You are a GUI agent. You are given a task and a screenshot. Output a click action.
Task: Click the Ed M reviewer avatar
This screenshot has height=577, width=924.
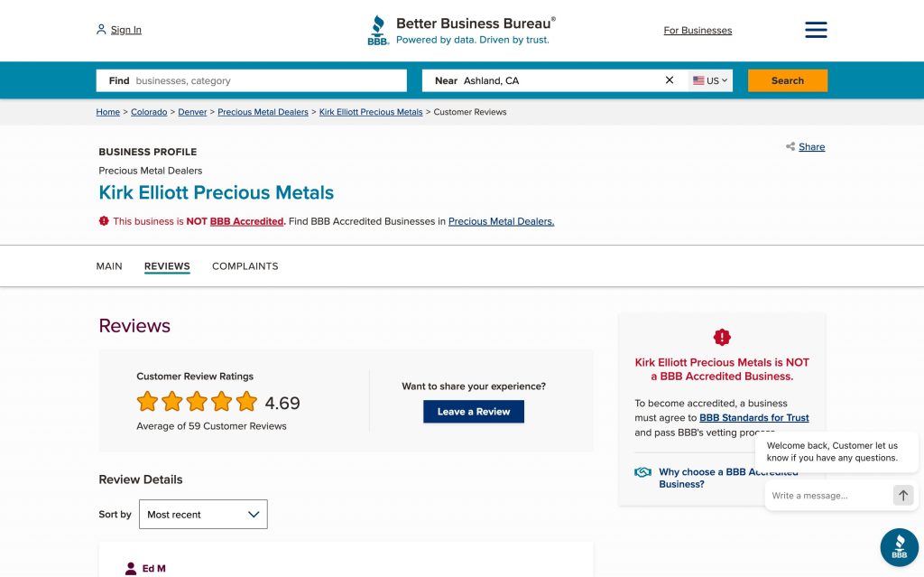[x=131, y=568]
